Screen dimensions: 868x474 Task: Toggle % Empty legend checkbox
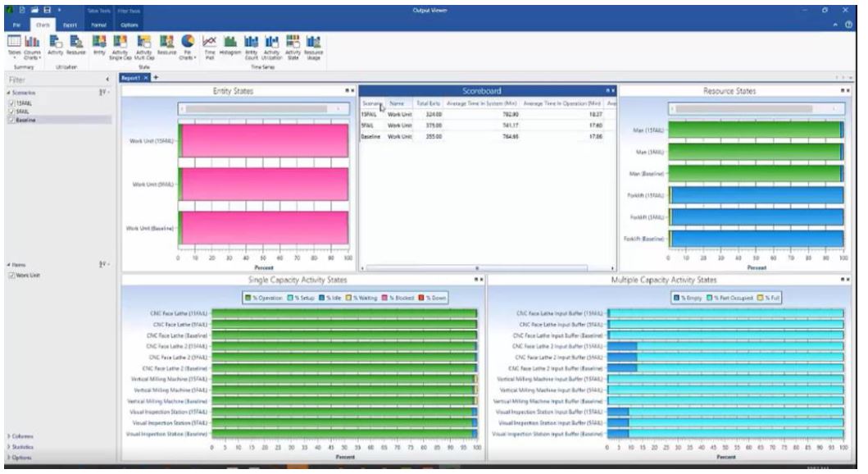pyautogui.click(x=676, y=298)
